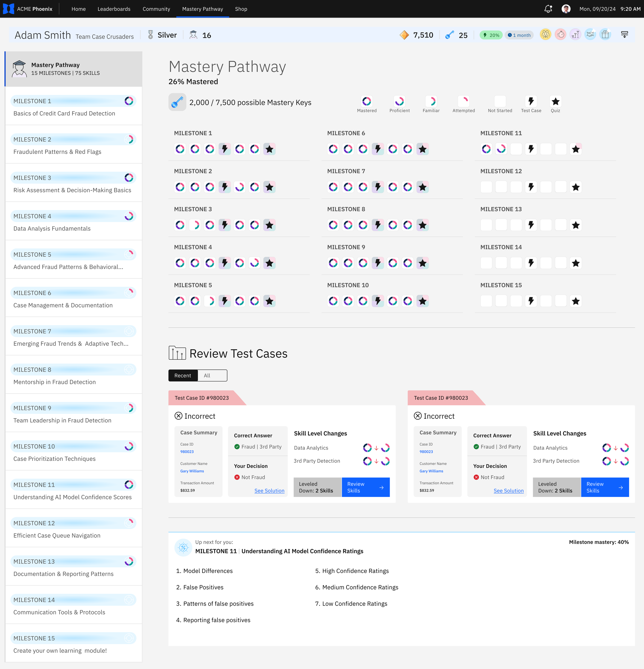Click the stopwatch speed badge icon

[x=560, y=35]
